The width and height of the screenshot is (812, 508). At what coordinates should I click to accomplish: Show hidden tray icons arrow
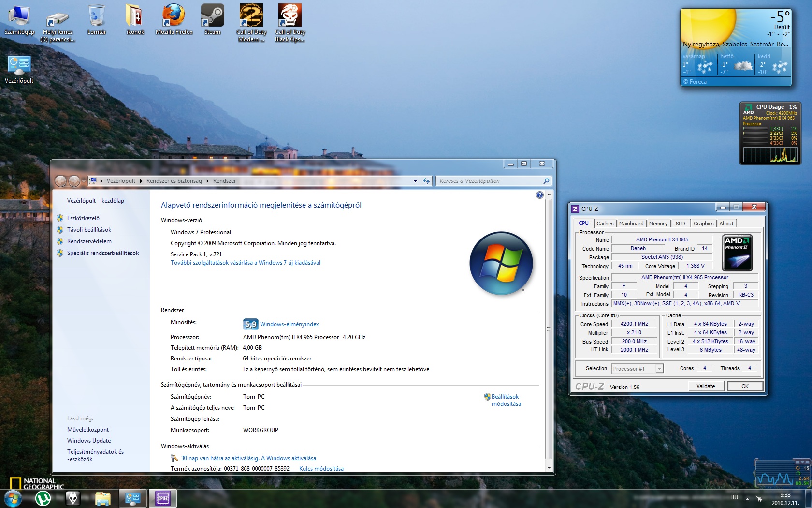click(x=747, y=498)
